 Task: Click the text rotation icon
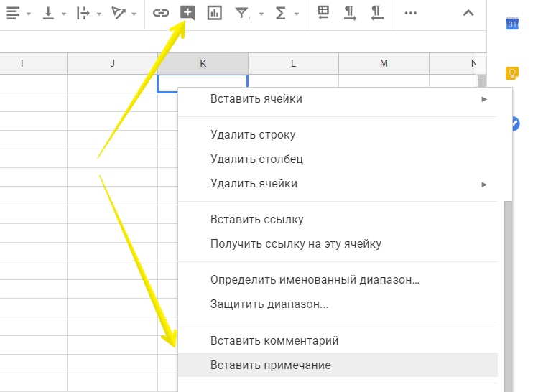click(x=119, y=13)
